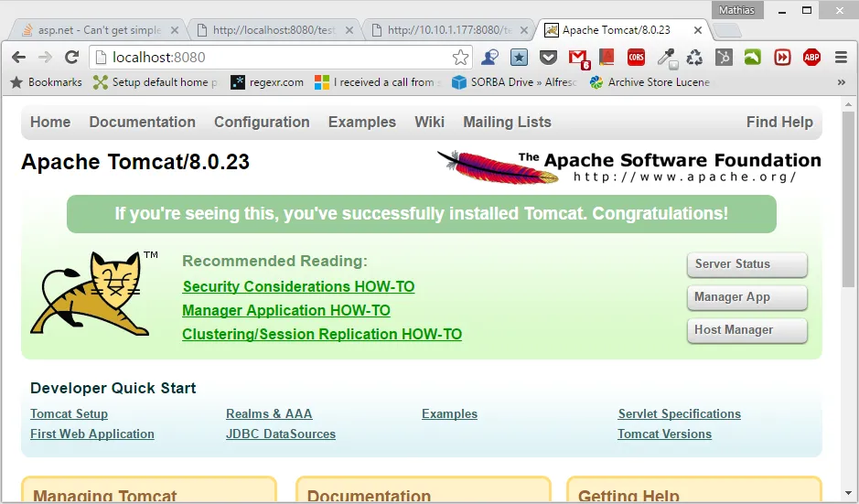
Task: Reload the localhost:8080 page
Action: (71, 57)
